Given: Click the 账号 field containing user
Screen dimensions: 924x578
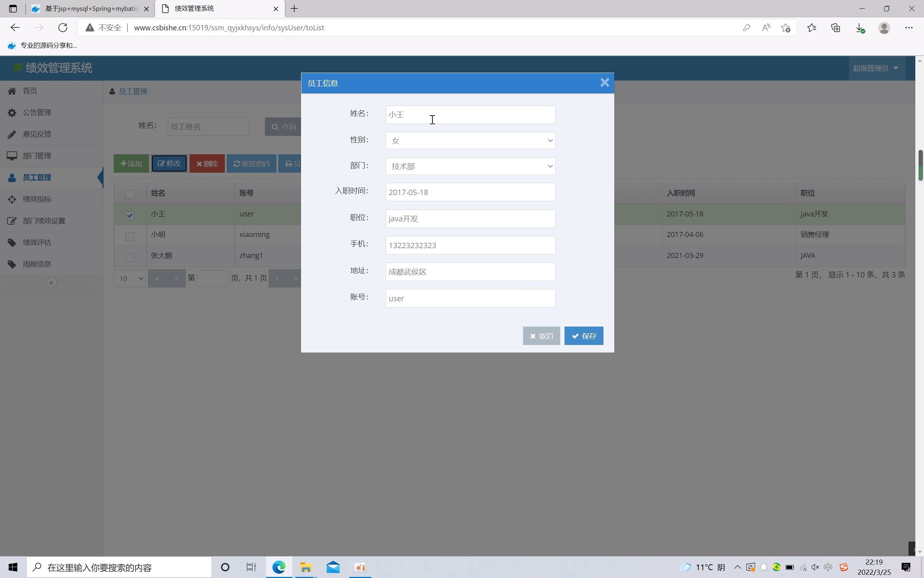Looking at the screenshot, I should (470, 298).
